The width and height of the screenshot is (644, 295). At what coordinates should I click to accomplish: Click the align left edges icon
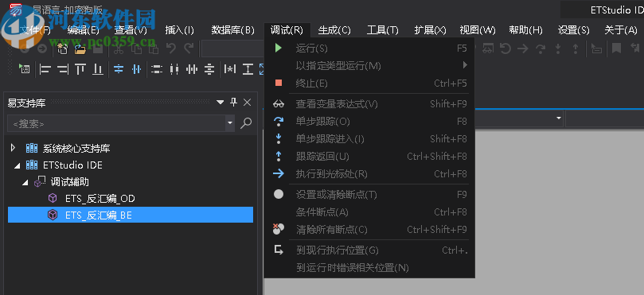tap(45, 69)
